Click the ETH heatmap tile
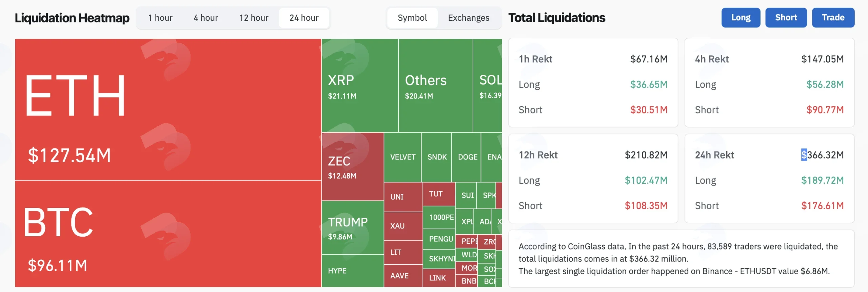This screenshot has width=868, height=292. (168, 109)
